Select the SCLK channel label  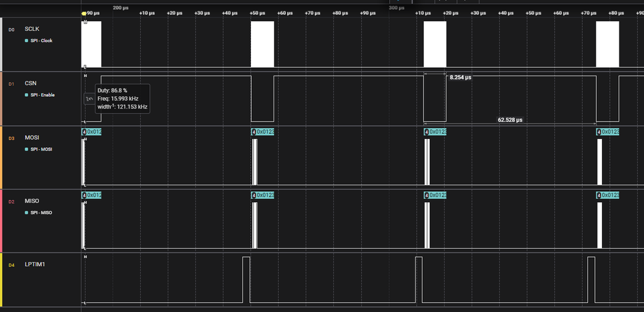point(32,29)
